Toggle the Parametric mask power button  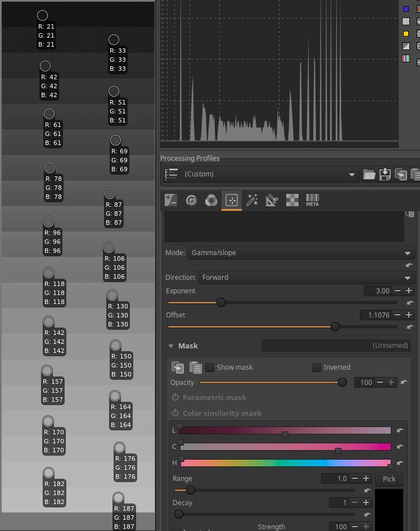(x=175, y=397)
